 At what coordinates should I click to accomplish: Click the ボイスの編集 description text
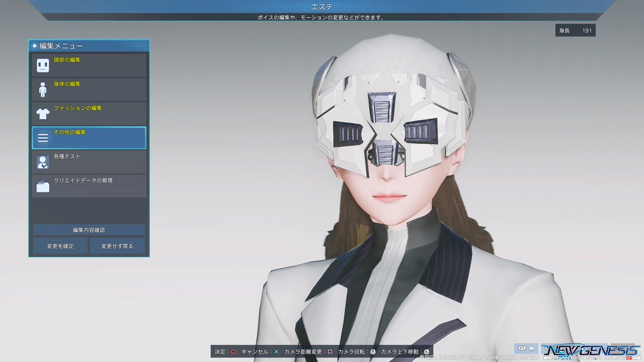[x=322, y=18]
